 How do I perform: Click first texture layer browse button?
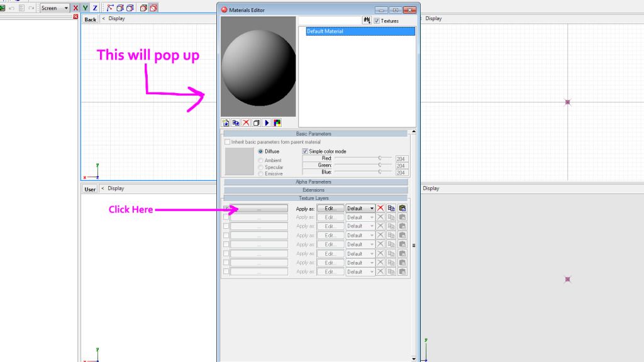click(258, 209)
